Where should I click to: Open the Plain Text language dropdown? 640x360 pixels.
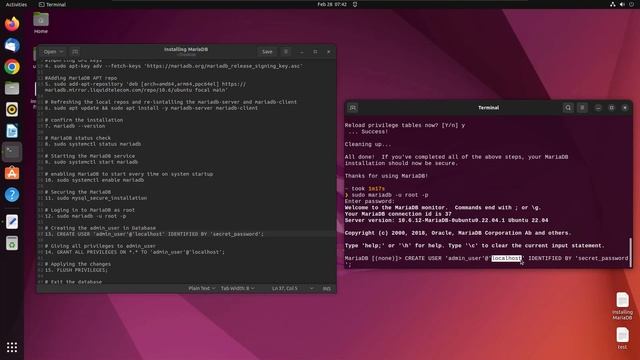(x=202, y=288)
